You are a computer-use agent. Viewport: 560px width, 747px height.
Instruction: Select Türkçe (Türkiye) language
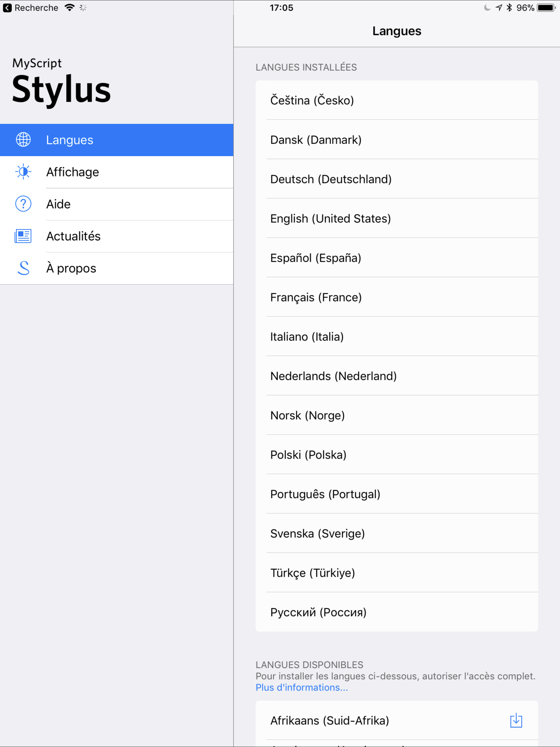313,573
